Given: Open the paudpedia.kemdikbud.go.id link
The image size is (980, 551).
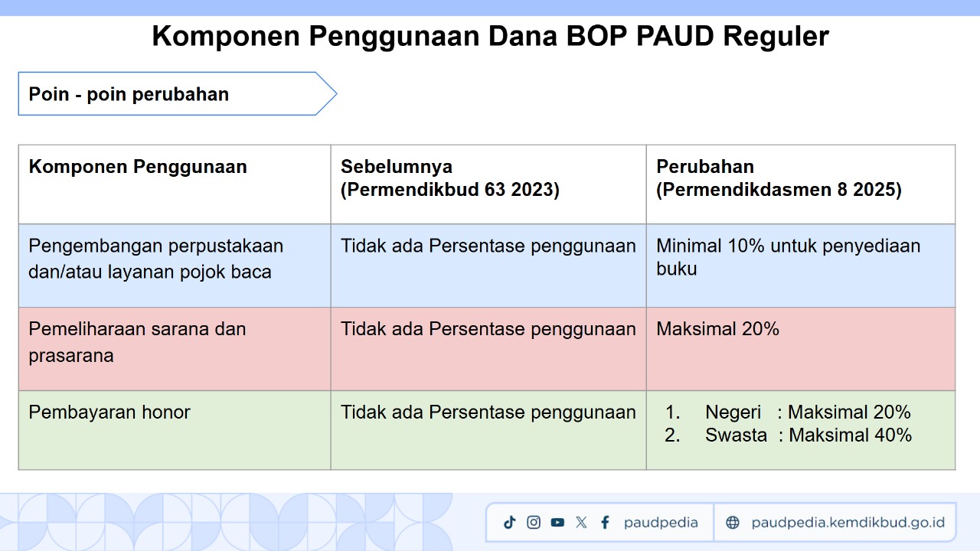Looking at the screenshot, I should [x=848, y=523].
